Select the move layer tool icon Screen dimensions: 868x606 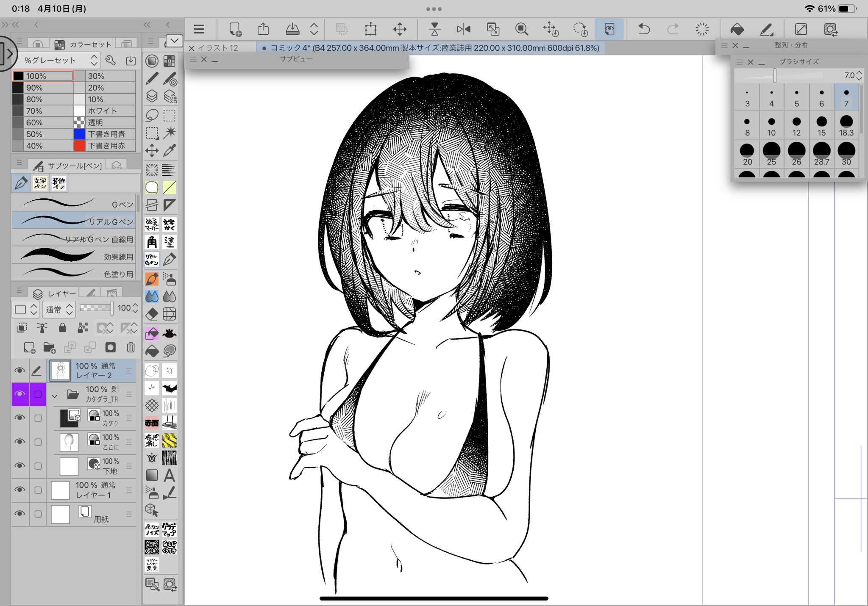point(152,150)
